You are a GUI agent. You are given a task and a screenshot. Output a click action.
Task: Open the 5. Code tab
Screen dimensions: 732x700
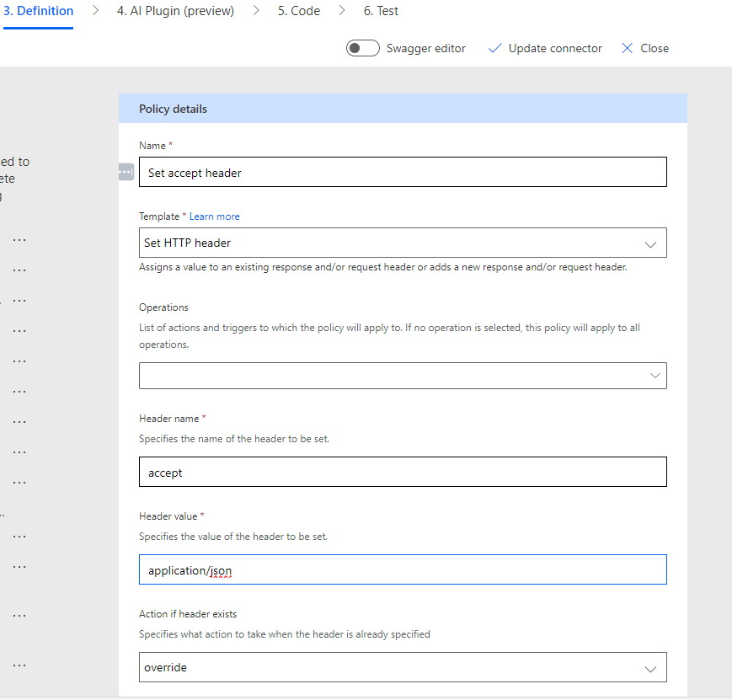299,11
